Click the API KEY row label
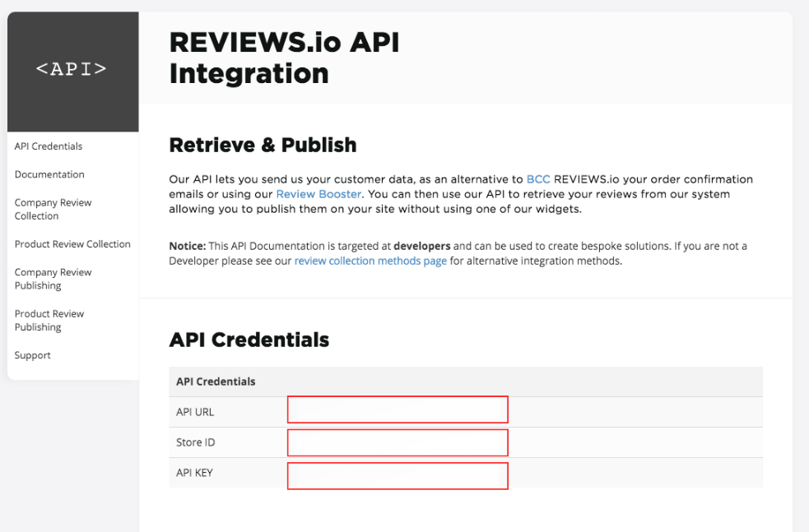809x532 pixels. click(194, 473)
